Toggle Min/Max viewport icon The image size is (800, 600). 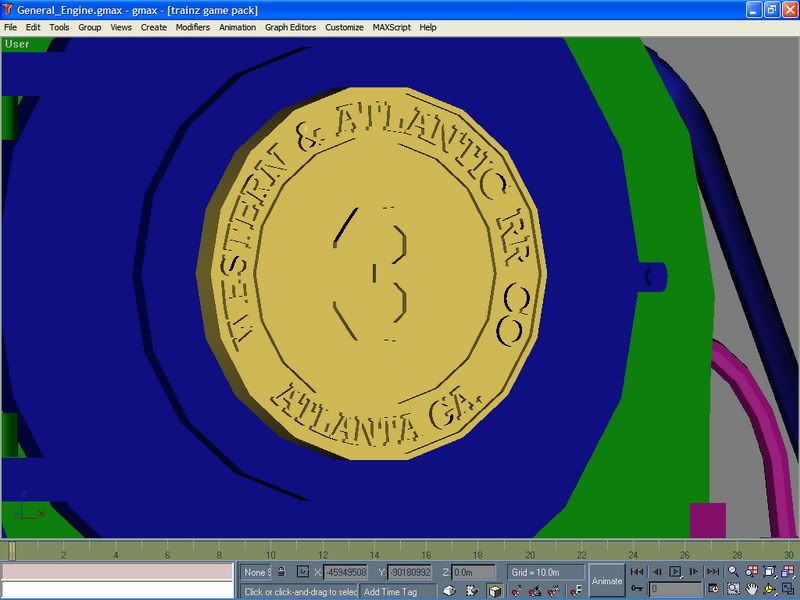(x=788, y=589)
